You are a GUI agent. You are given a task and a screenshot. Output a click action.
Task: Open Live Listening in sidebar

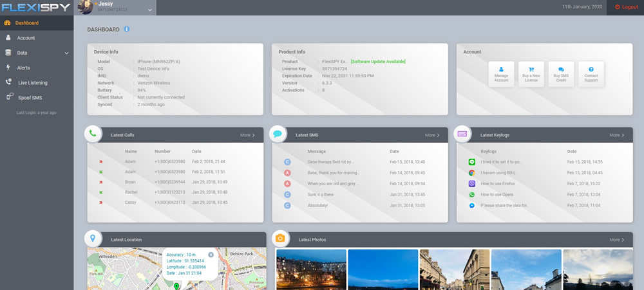37,83
